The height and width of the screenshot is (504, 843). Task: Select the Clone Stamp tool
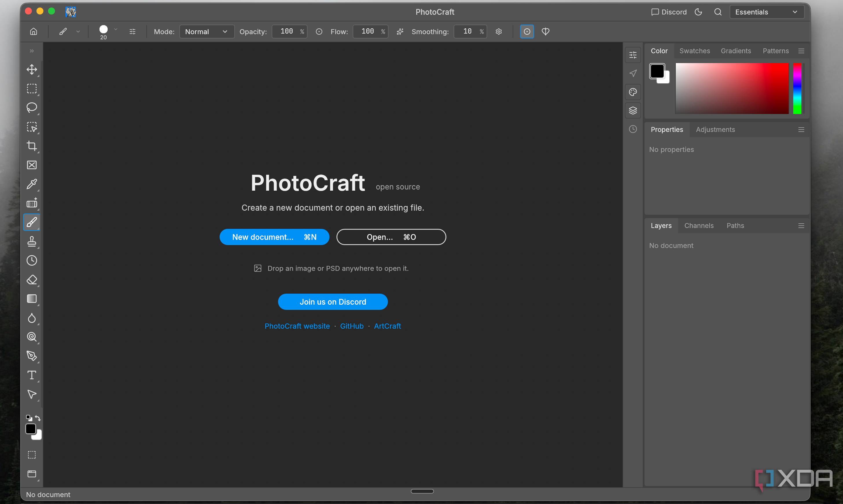(32, 242)
